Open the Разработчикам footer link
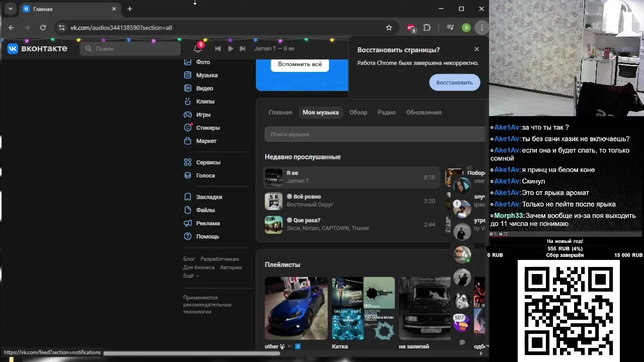This screenshot has height=362, width=644. [219, 259]
